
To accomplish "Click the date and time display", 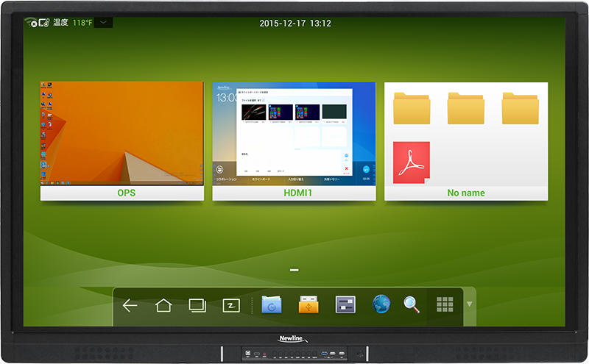I will click(x=295, y=23).
